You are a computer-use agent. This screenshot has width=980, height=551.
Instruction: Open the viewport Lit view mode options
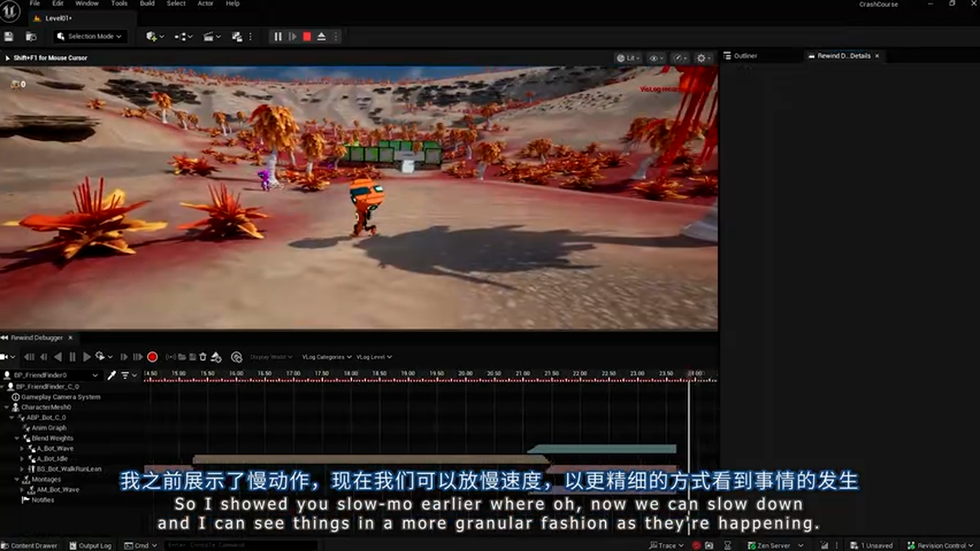coord(629,57)
